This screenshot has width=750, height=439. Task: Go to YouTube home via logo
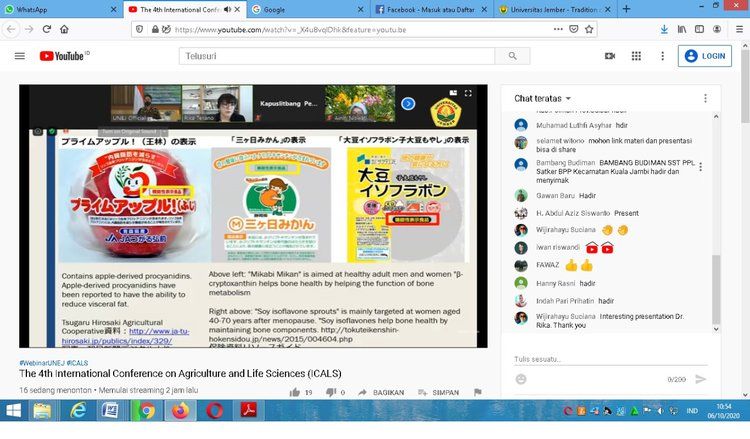(64, 56)
